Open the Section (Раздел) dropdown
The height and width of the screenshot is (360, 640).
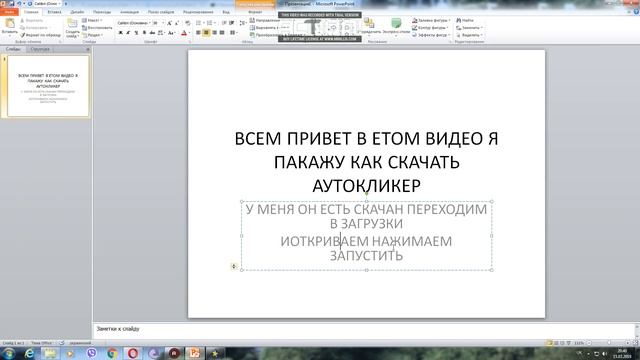pyautogui.click(x=93, y=35)
